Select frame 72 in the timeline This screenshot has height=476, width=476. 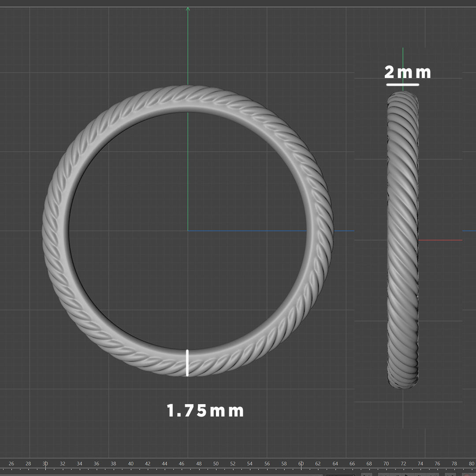click(x=403, y=464)
